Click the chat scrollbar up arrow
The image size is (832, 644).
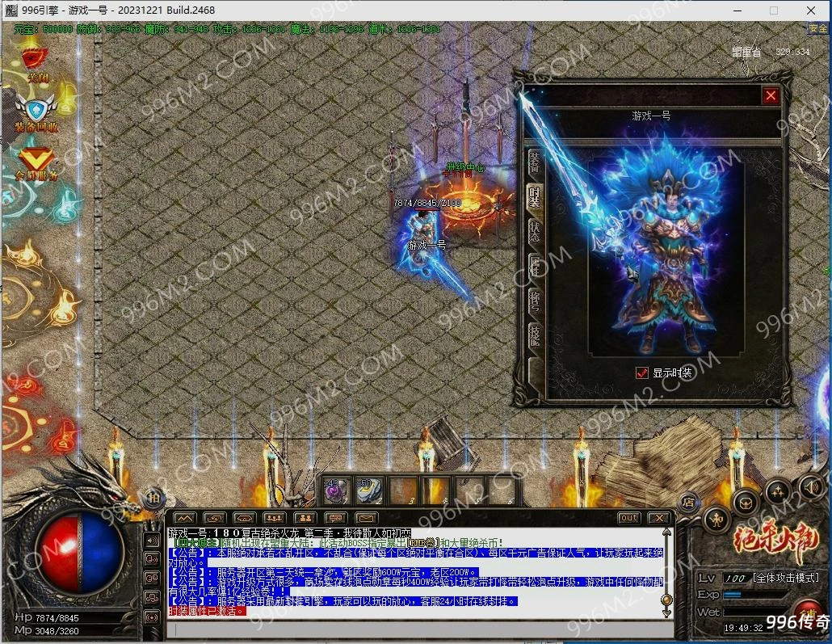[666, 532]
